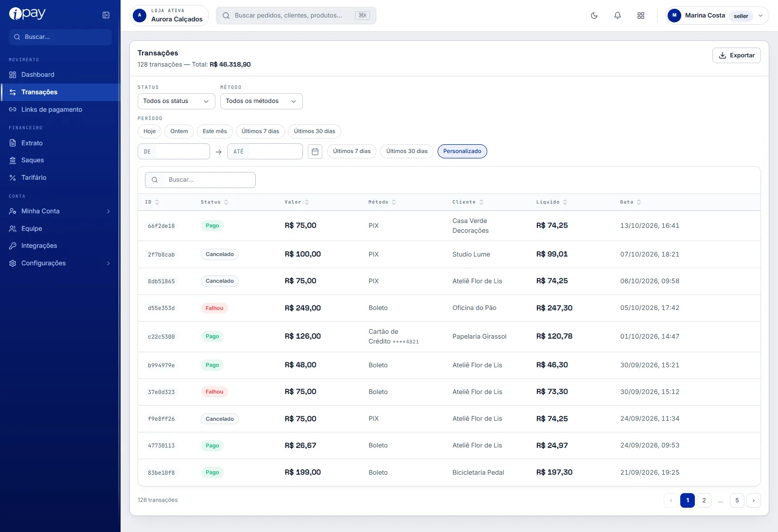Image resolution: width=778 pixels, height=532 pixels.
Task: Click the DE start date field
Action: [x=174, y=152]
